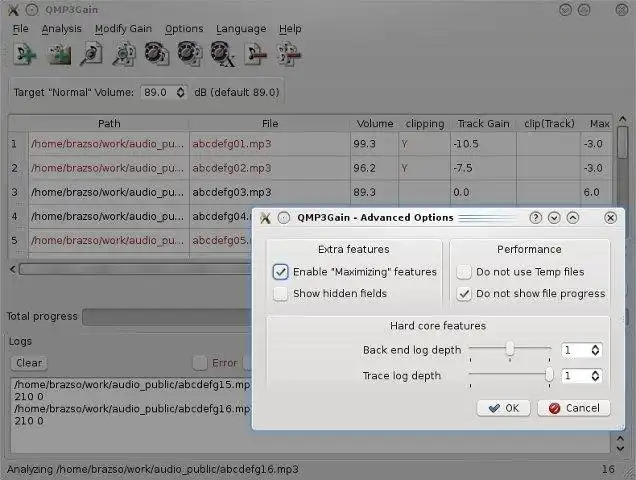Click the Track Gain value -7.5
The width and height of the screenshot is (636, 480).
tap(463, 168)
